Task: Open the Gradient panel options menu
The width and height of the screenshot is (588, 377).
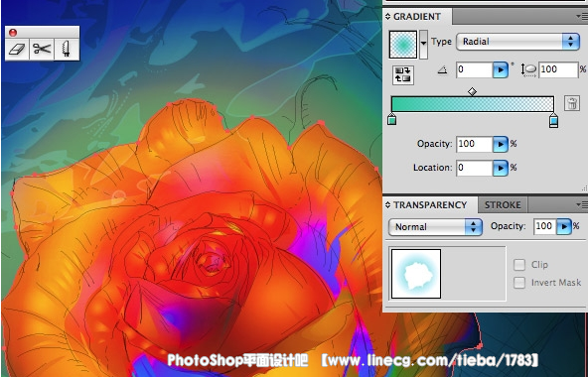Action: (582, 16)
